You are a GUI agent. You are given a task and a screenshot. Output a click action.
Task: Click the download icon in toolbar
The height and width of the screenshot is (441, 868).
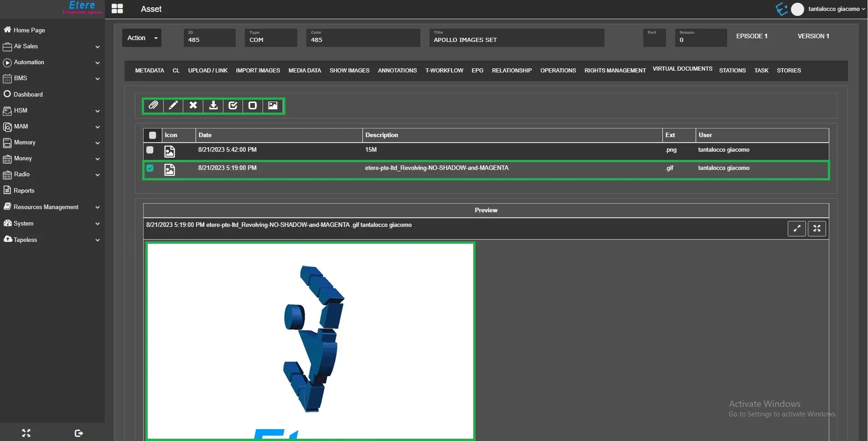(213, 106)
